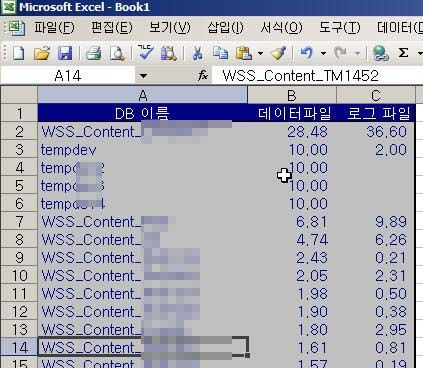423x368 pixels.
Task: Open the 편집(E) menu
Action: [x=112, y=28]
